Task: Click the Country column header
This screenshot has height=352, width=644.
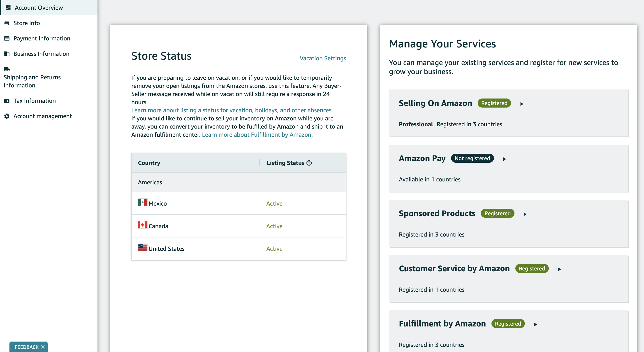Action: click(149, 163)
